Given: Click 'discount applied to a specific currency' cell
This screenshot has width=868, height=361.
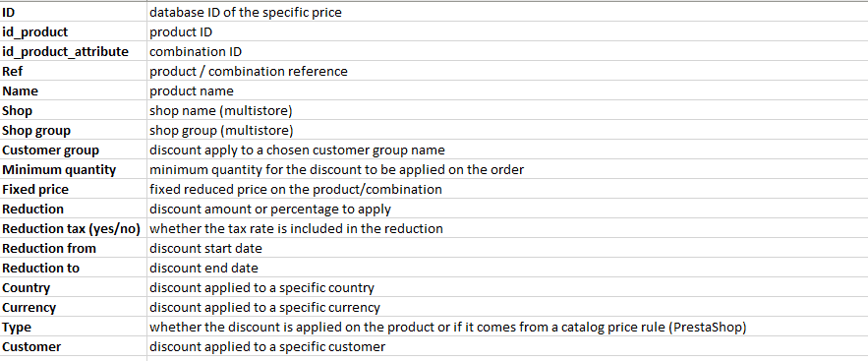Looking at the screenshot, I should pyautogui.click(x=507, y=307).
